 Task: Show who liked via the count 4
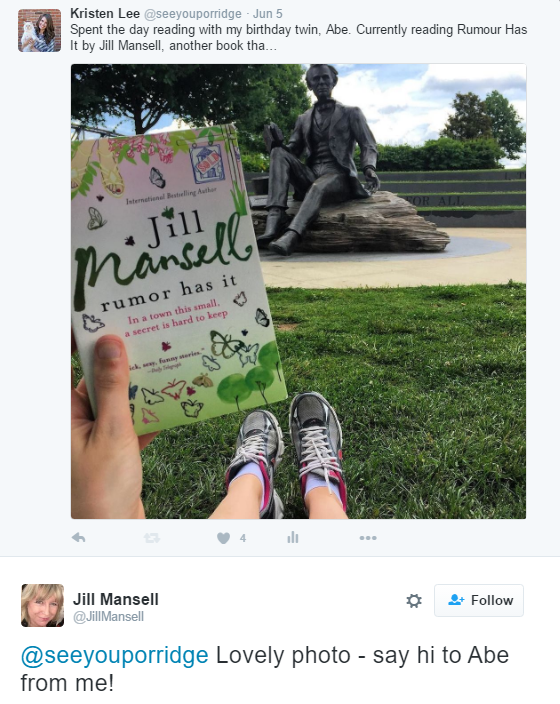(243, 538)
